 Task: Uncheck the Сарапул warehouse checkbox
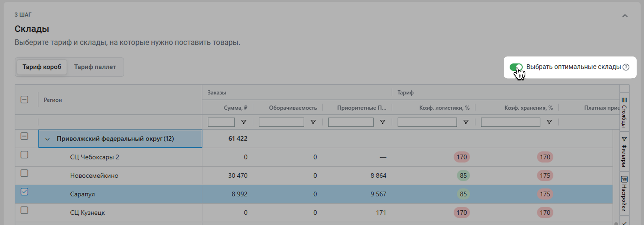(24, 192)
